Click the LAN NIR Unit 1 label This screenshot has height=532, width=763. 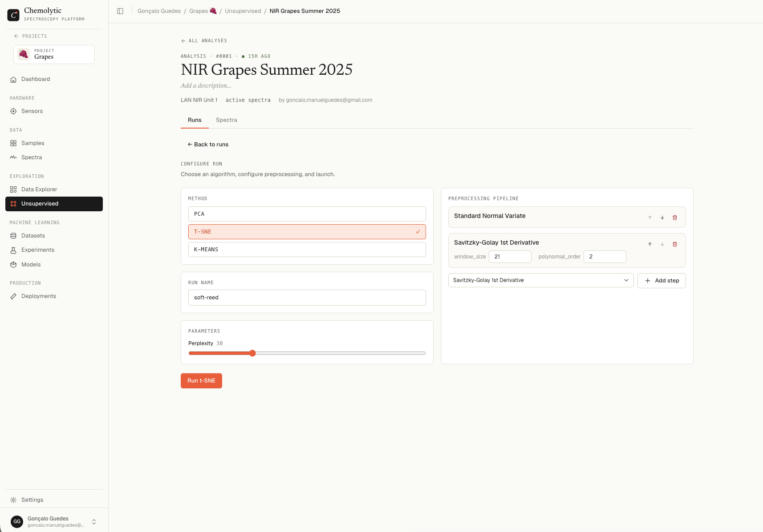199,100
